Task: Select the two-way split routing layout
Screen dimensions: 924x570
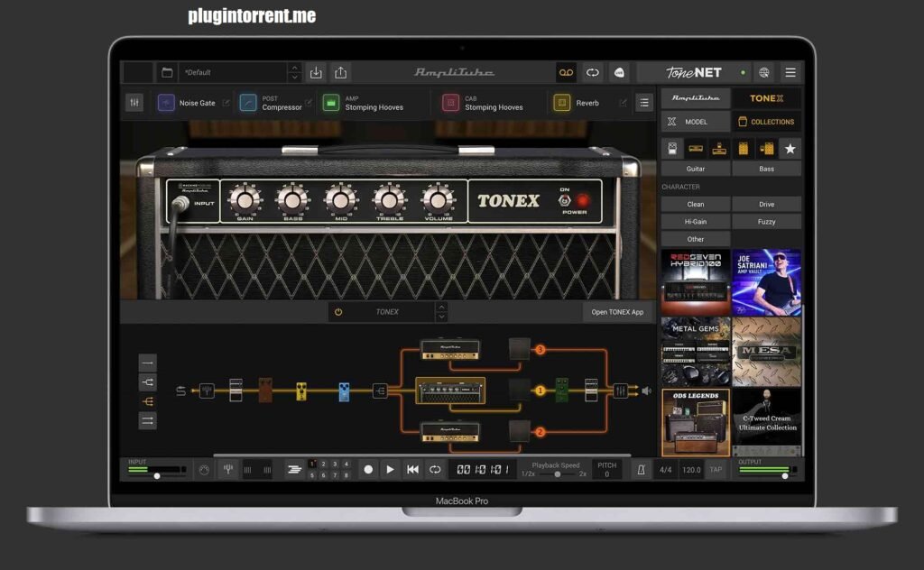Action: 147,382
